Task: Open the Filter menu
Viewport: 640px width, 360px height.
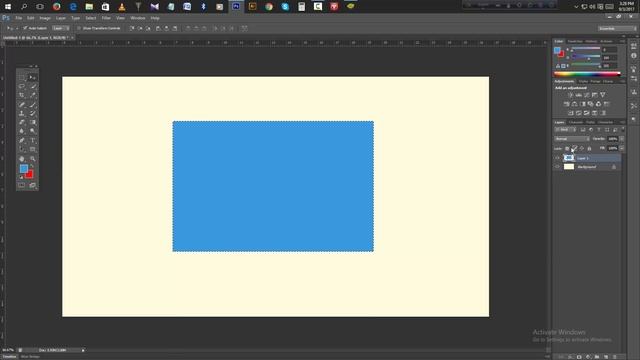Action: (x=106, y=18)
